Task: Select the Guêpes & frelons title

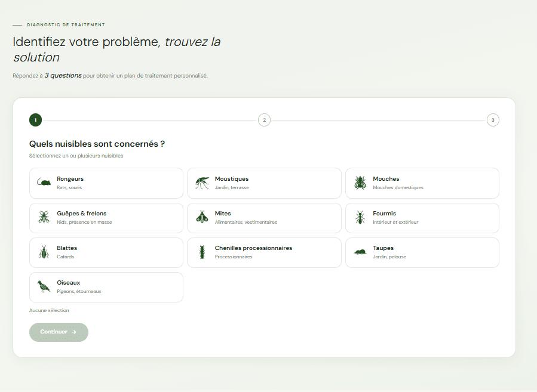Action: coord(81,214)
